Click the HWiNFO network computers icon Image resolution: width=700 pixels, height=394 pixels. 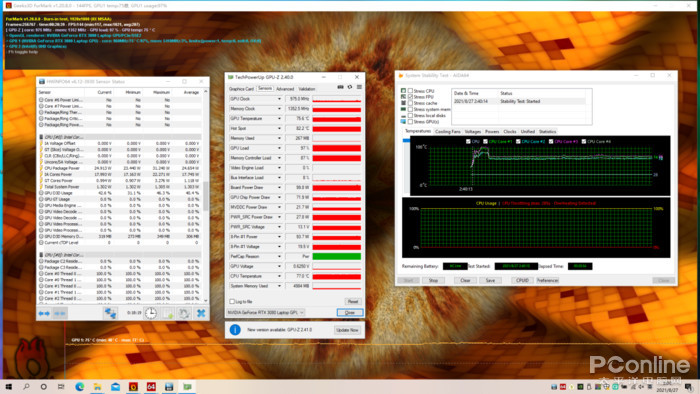tap(110, 313)
